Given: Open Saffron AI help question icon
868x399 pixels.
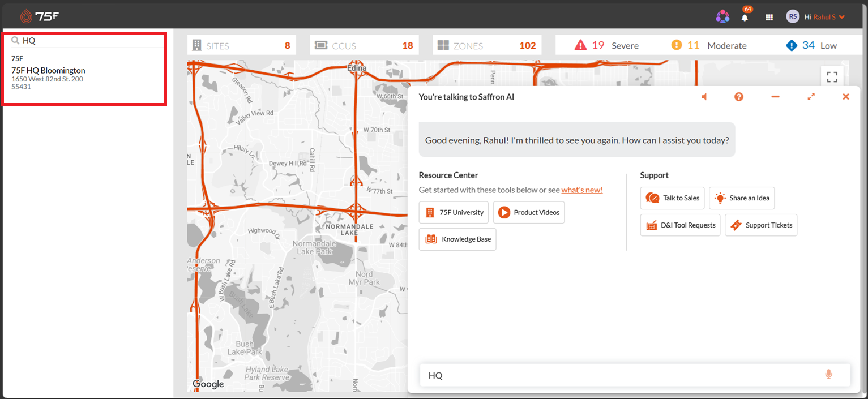Looking at the screenshot, I should pyautogui.click(x=739, y=97).
